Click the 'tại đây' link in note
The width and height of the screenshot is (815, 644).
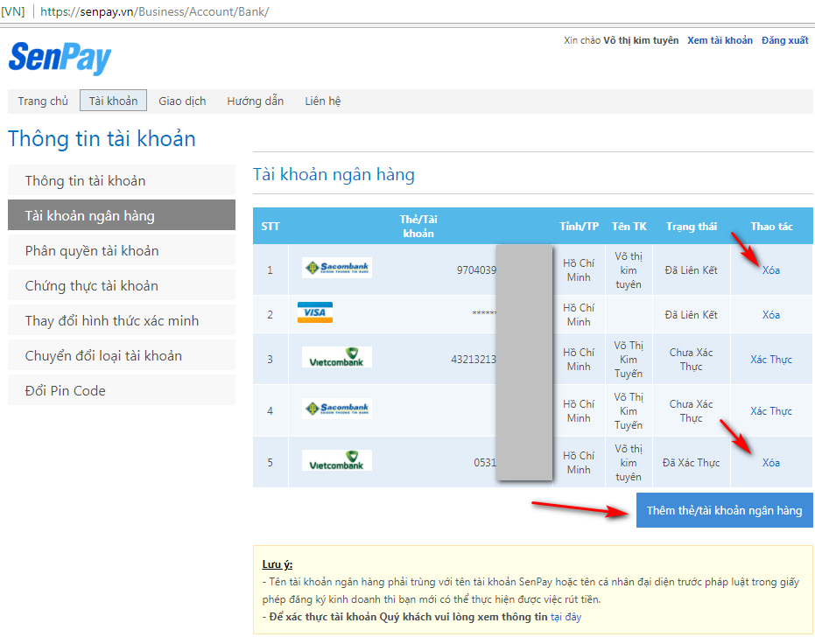(566, 617)
